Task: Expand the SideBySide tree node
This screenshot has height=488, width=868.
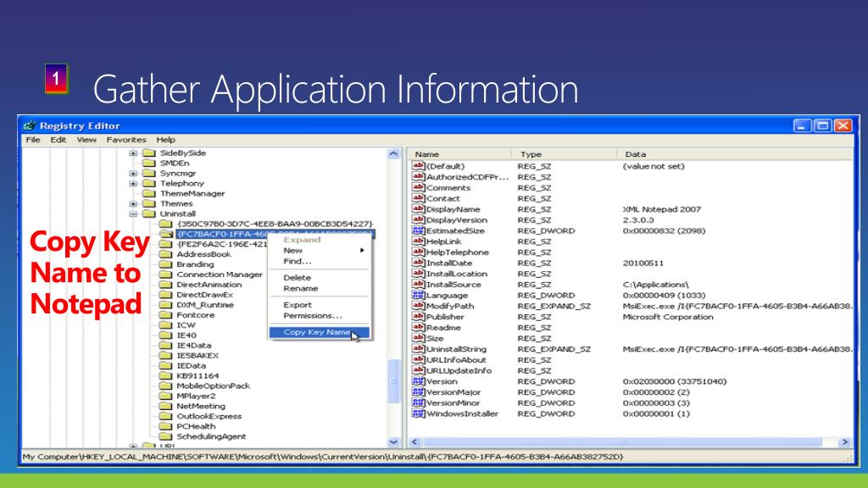Action: click(x=133, y=153)
